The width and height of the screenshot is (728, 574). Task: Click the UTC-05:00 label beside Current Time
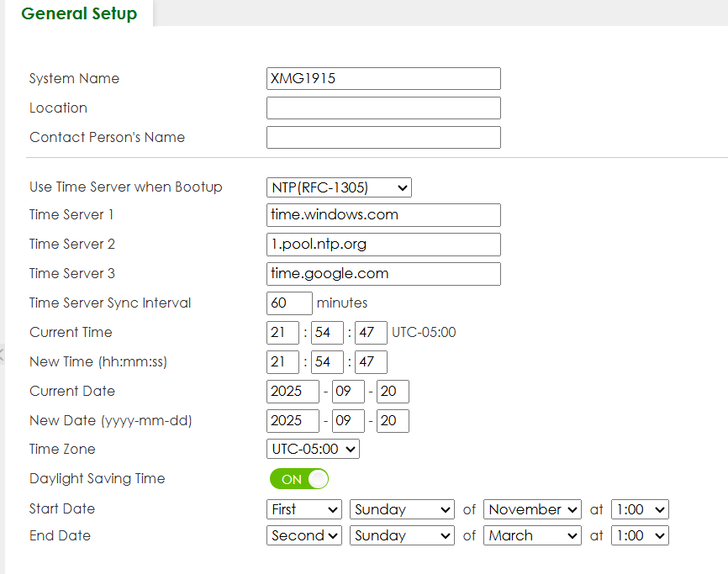point(424,332)
